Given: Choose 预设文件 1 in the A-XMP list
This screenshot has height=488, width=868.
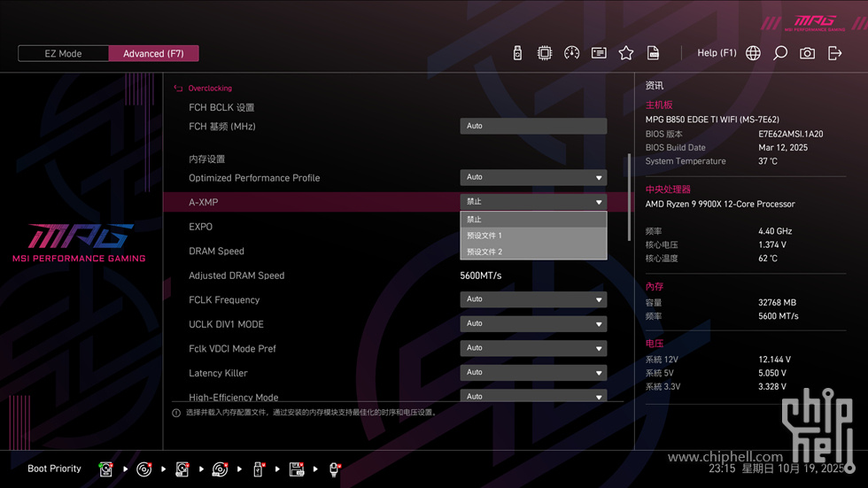Looking at the screenshot, I should click(533, 236).
